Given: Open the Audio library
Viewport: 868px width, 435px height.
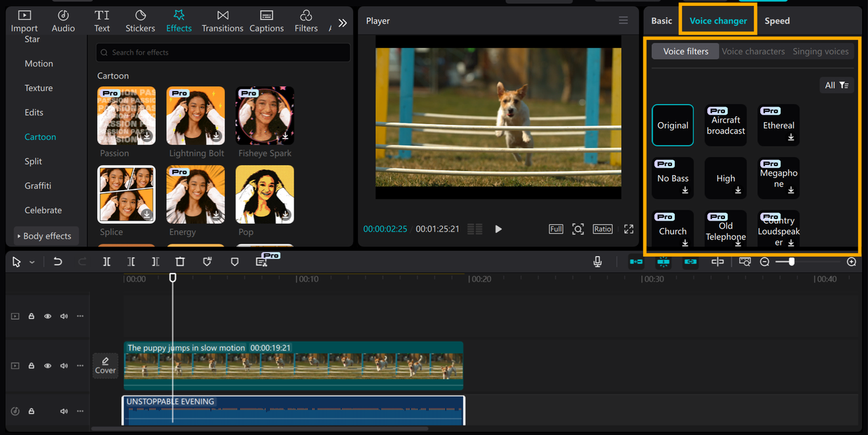Looking at the screenshot, I should 63,21.
